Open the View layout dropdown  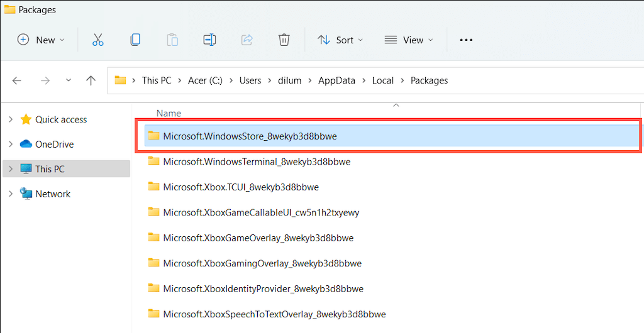pyautogui.click(x=409, y=40)
